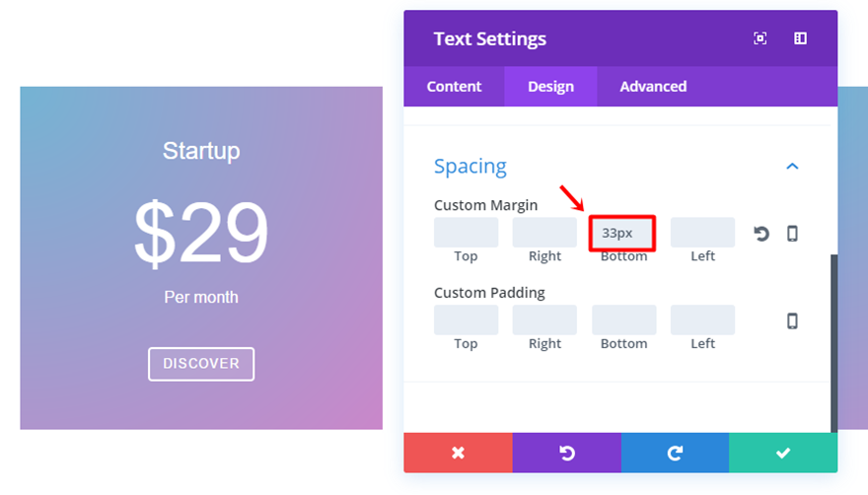Screen dimensions: 868x495
Task: Click the Custom Margin Top field
Action: pos(466,233)
